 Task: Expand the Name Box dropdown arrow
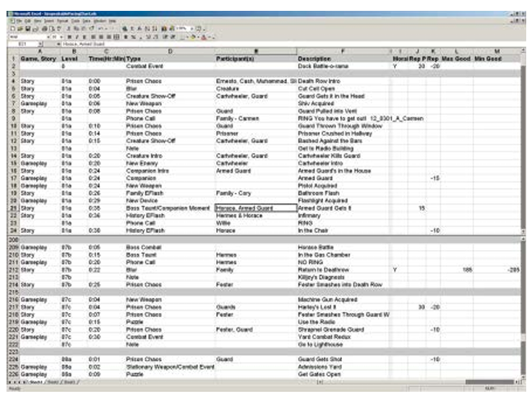coord(40,43)
